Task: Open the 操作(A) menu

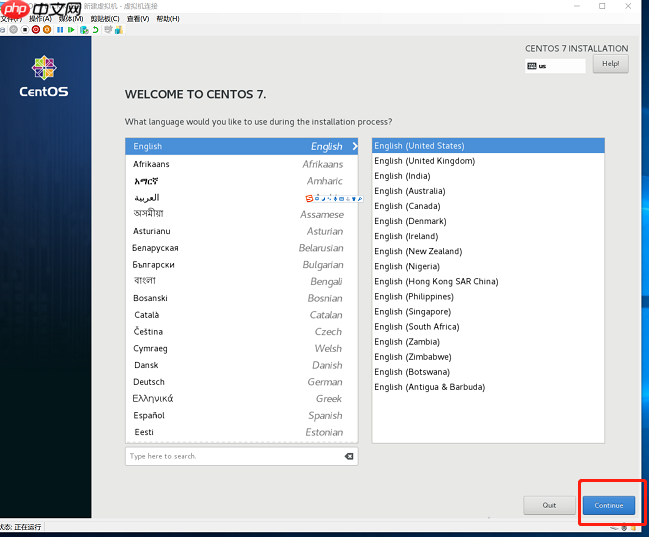Action: 40,19
